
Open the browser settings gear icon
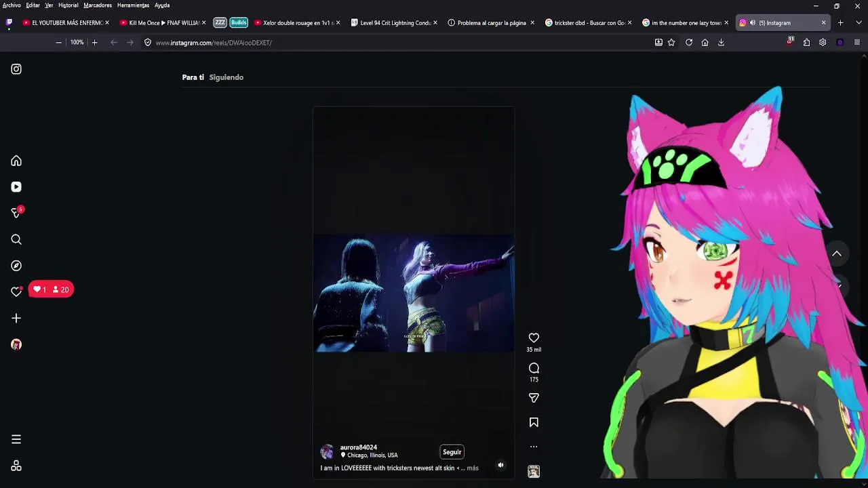coord(823,42)
